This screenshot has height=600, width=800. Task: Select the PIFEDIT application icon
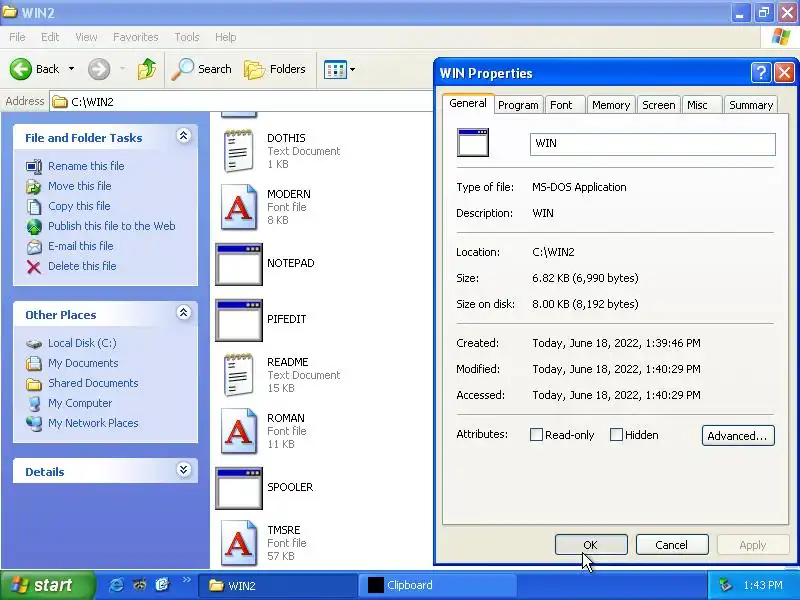(x=239, y=320)
